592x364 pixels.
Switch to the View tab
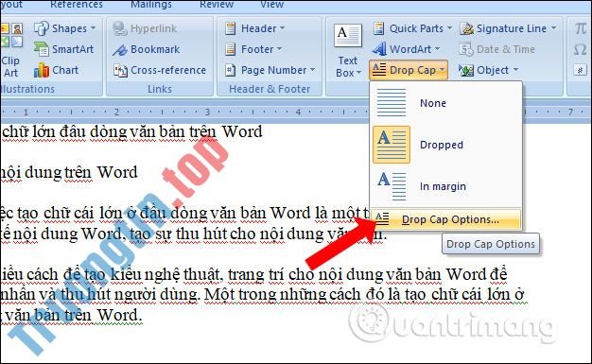click(271, 4)
